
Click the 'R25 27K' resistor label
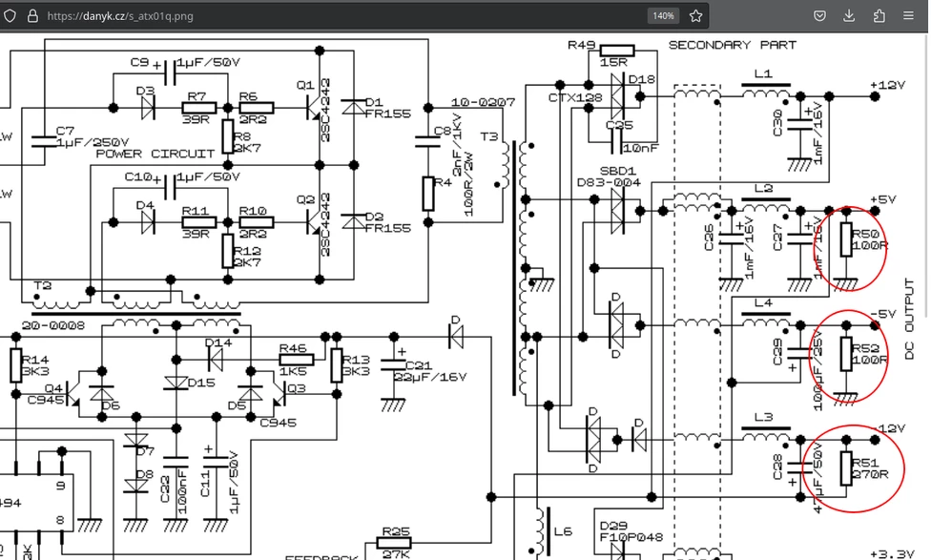pos(396,543)
